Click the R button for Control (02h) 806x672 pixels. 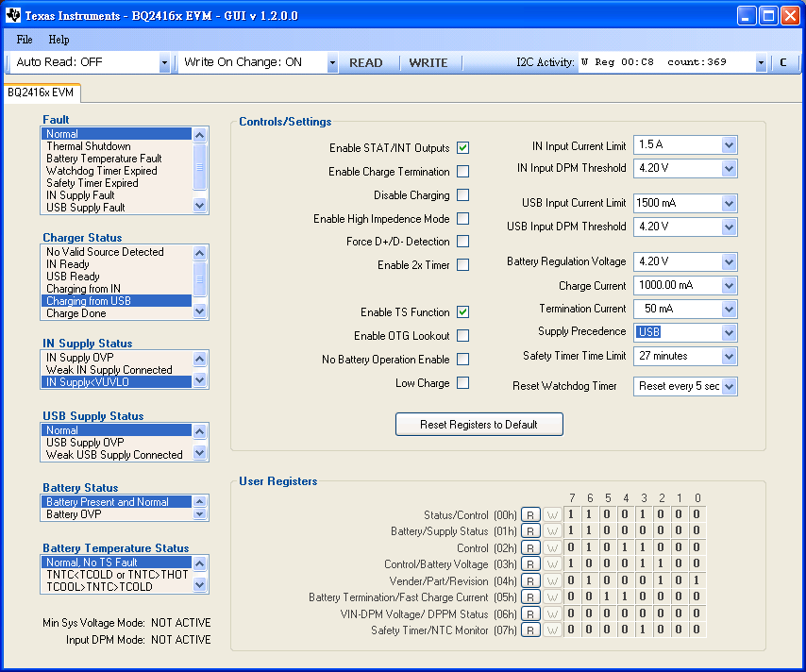coord(530,547)
